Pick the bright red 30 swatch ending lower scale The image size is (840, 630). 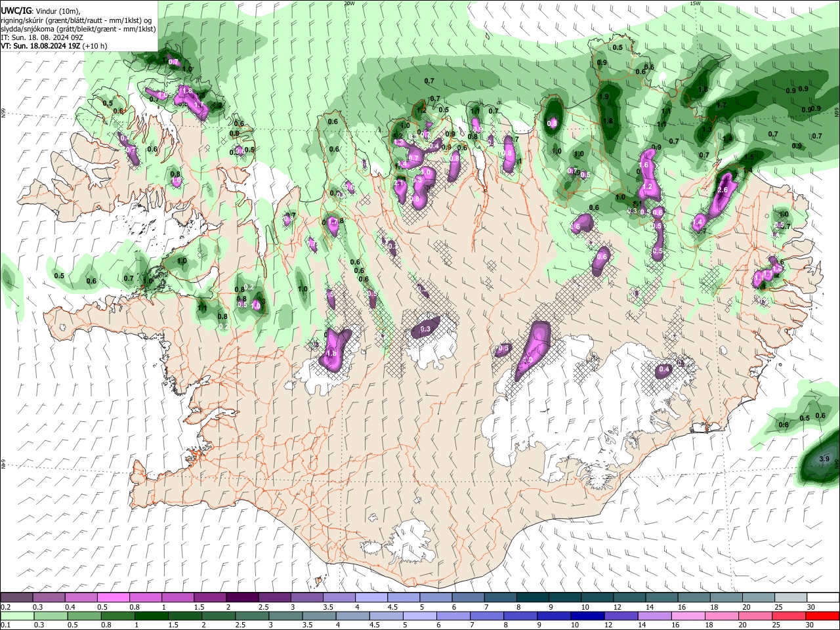tap(823, 616)
